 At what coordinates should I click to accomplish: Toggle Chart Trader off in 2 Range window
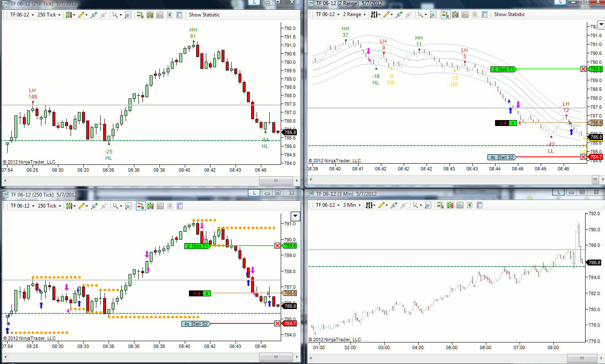446,14
